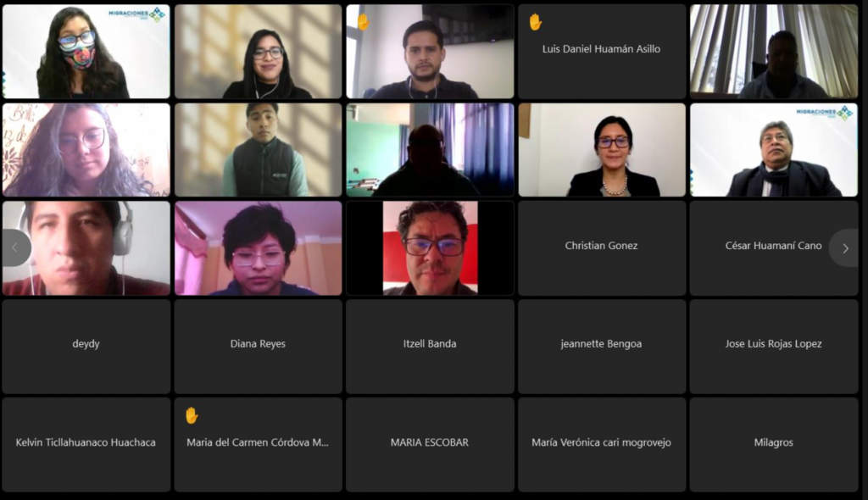868x500 pixels.
Task: Select jeannette Bengoa participant tile
Action: 602,346
